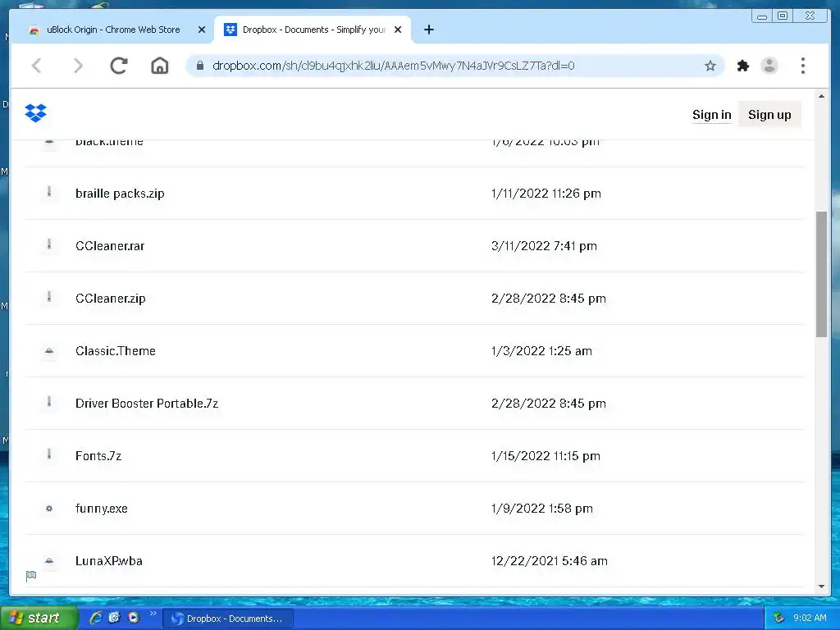Open the Windows Start menu

pyautogui.click(x=39, y=618)
